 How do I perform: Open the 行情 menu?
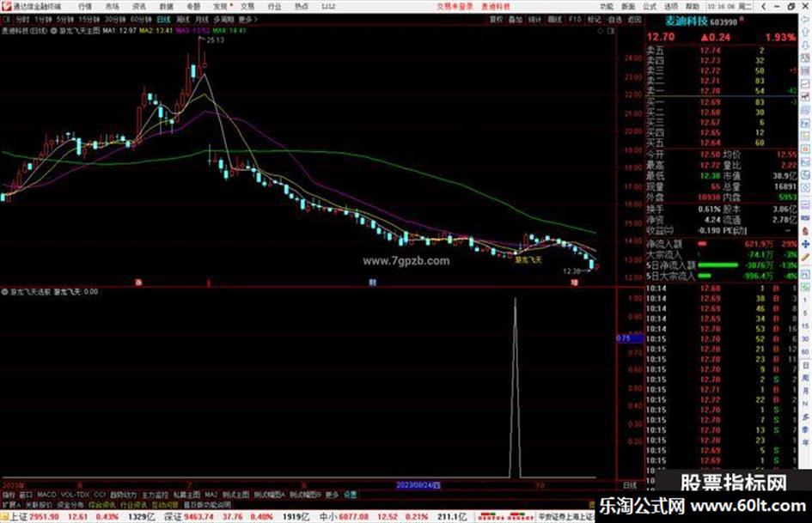point(85,6)
